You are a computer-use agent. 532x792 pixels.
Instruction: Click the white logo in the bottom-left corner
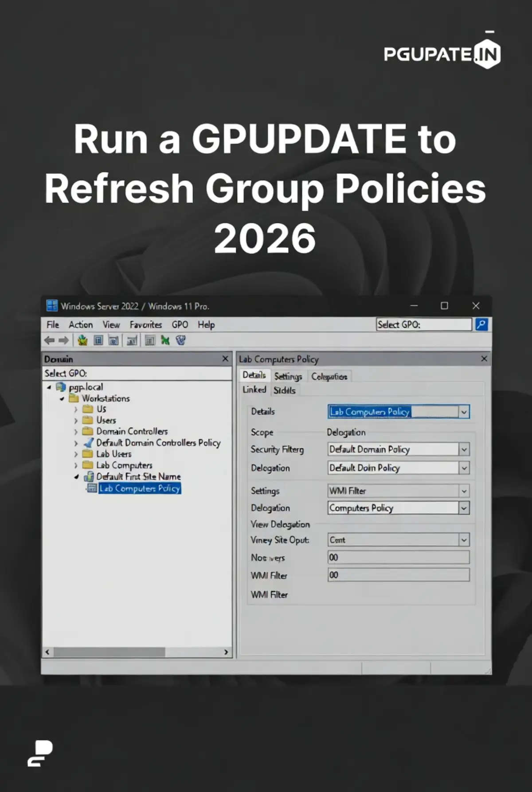click(40, 753)
